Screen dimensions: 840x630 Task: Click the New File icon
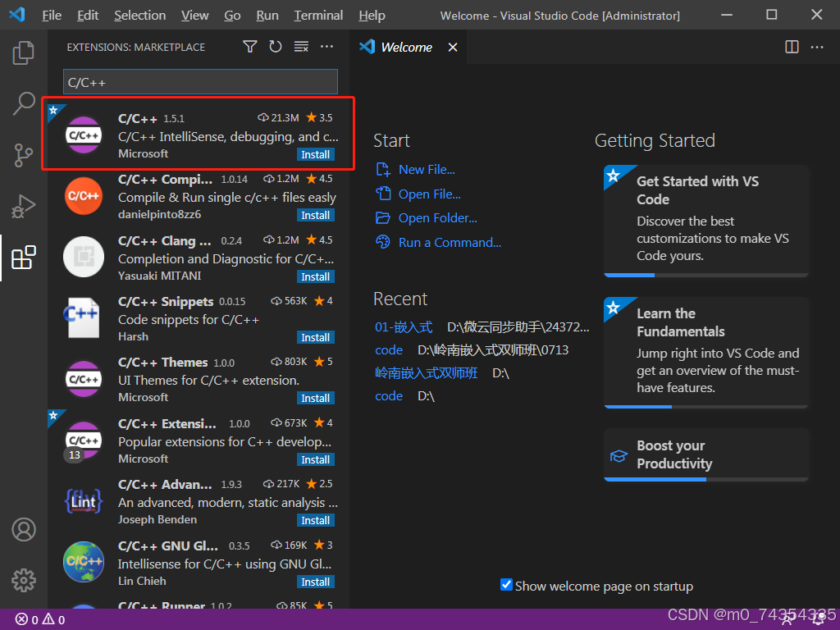pos(383,169)
